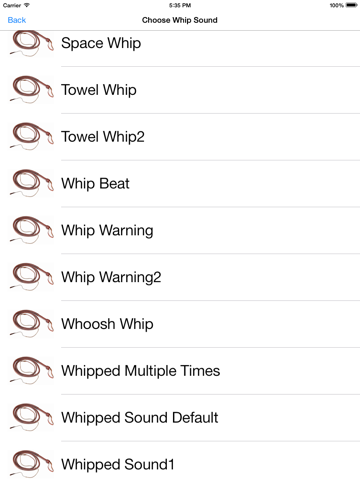Tap the whip icon beside Whip Warning
Image resolution: width=360 pixels, height=480 pixels.
(31, 230)
